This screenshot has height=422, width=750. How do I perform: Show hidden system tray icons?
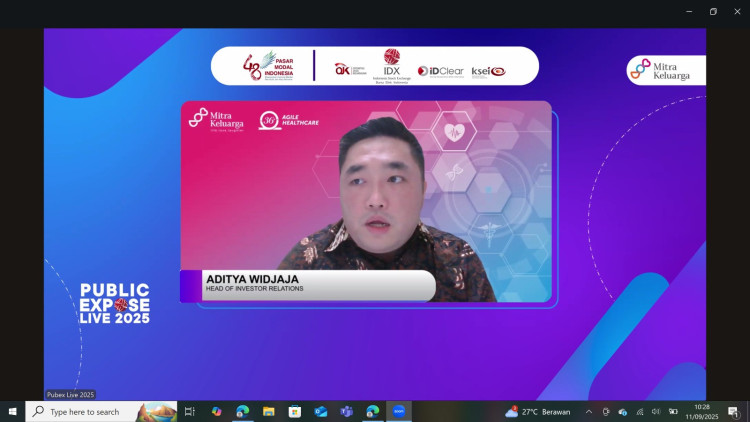point(589,411)
